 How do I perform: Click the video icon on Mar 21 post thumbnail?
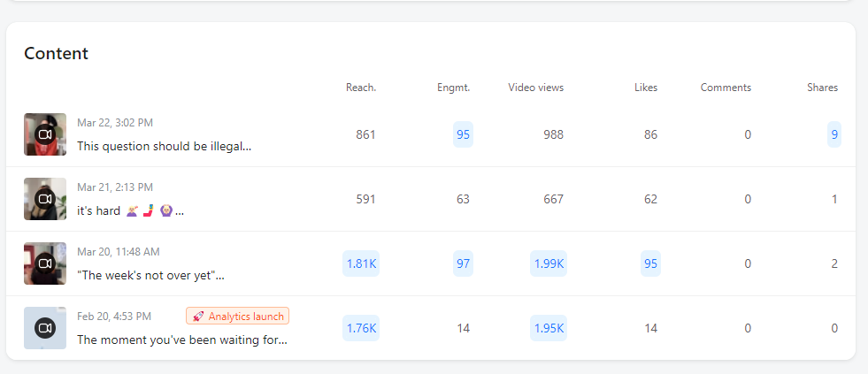coord(45,199)
